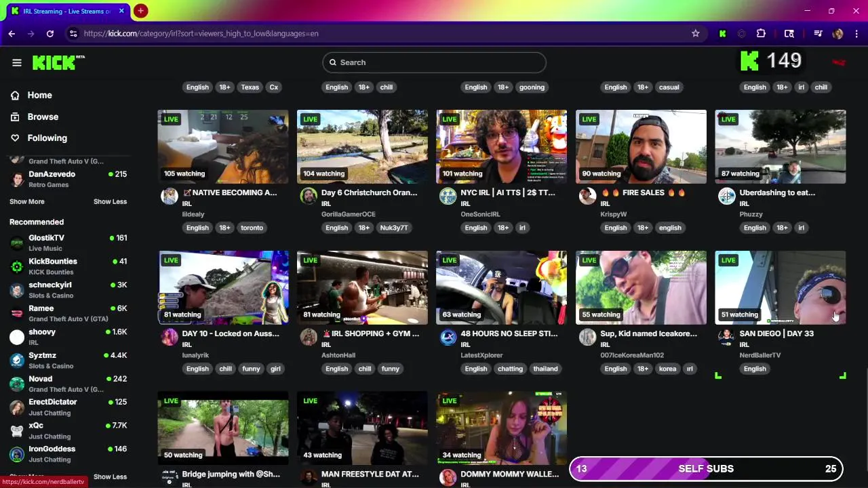868x488 pixels.
Task: Open Bridge jumping stream thumbnail
Action: pyautogui.click(x=223, y=428)
